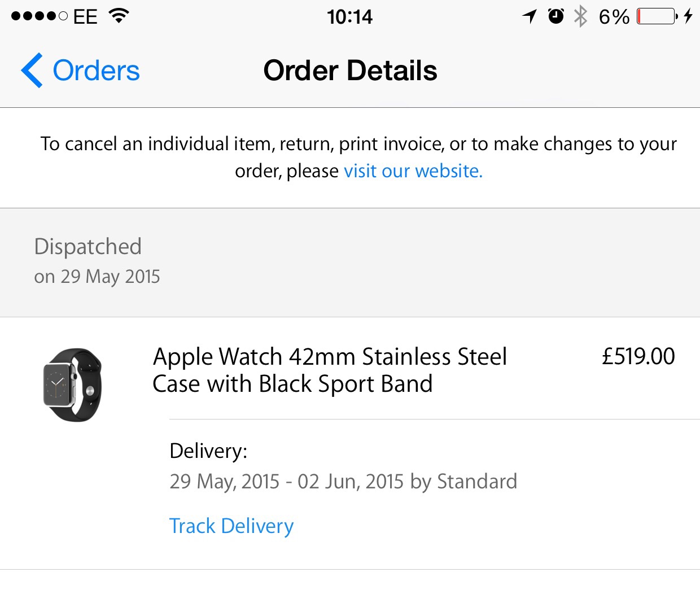The image size is (700, 590).
Task: Tap the £519.00 price
Action: coord(638,356)
